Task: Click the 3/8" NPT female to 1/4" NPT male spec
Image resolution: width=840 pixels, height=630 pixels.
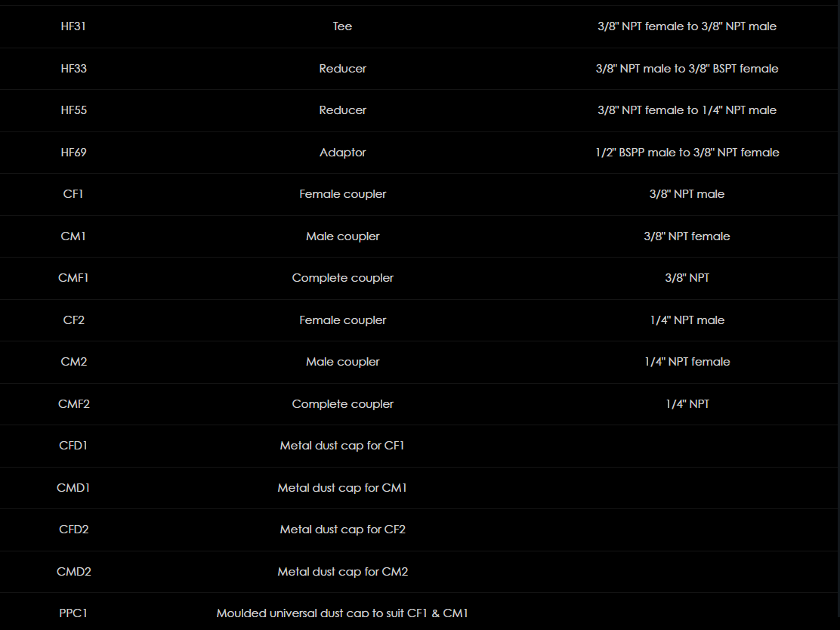Action: tap(687, 110)
